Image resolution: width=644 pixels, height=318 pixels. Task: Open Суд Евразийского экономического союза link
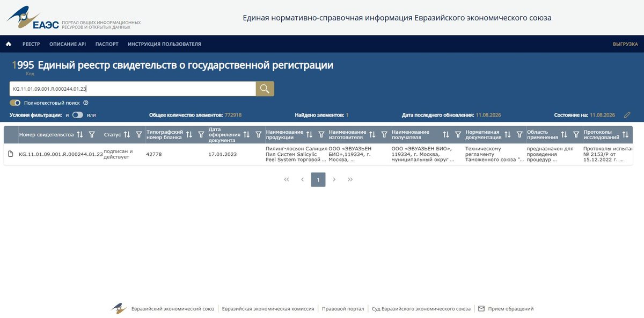point(421,309)
